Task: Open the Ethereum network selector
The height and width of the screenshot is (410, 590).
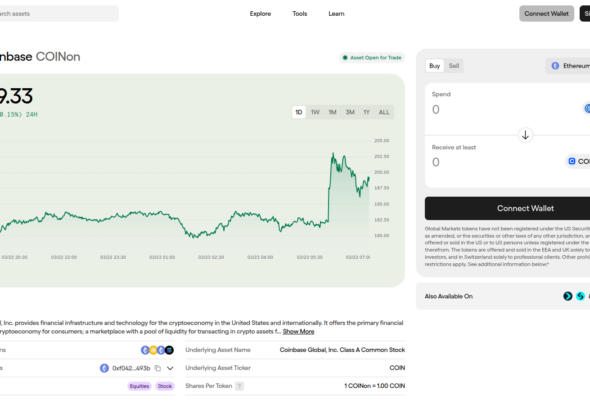Action: click(569, 66)
